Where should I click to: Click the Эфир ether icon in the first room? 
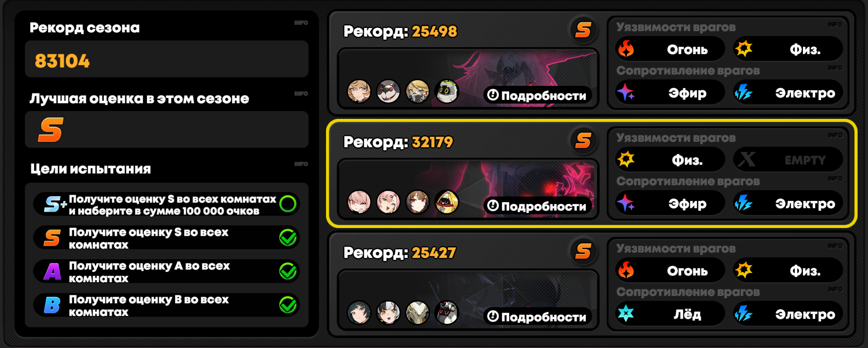click(626, 92)
